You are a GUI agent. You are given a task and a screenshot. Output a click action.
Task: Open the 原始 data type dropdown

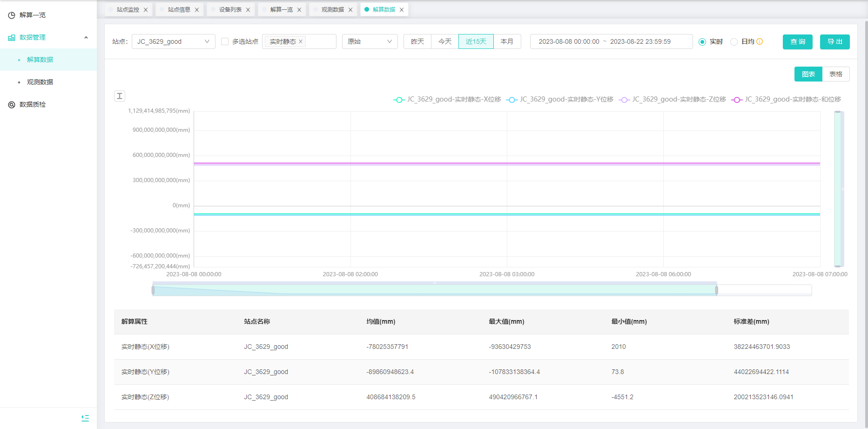(x=370, y=41)
